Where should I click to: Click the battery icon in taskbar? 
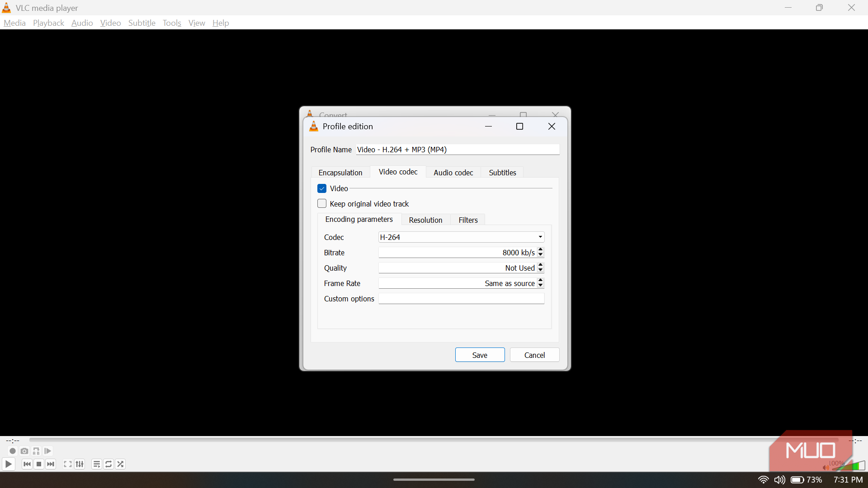(797, 480)
